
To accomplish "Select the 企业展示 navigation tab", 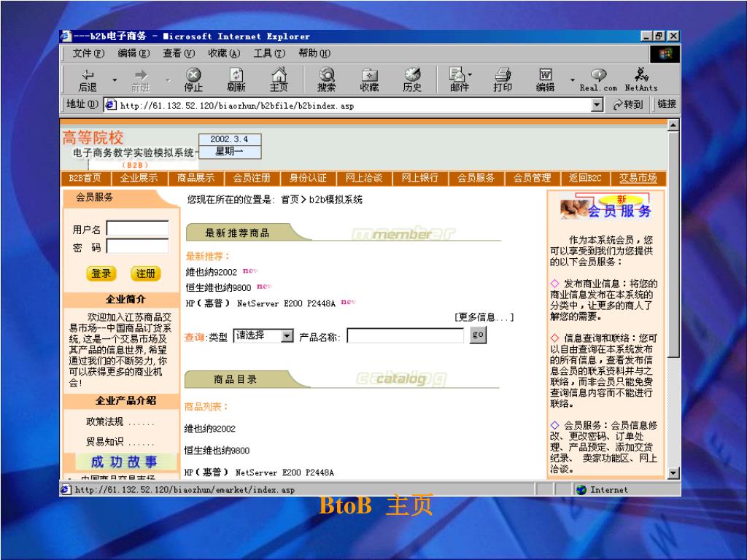I will [139, 178].
